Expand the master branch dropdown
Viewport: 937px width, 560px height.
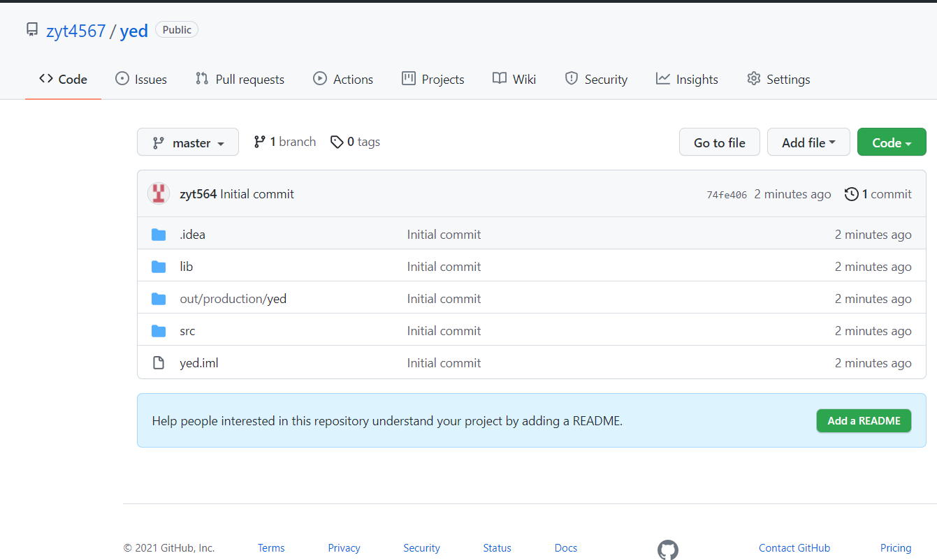188,142
